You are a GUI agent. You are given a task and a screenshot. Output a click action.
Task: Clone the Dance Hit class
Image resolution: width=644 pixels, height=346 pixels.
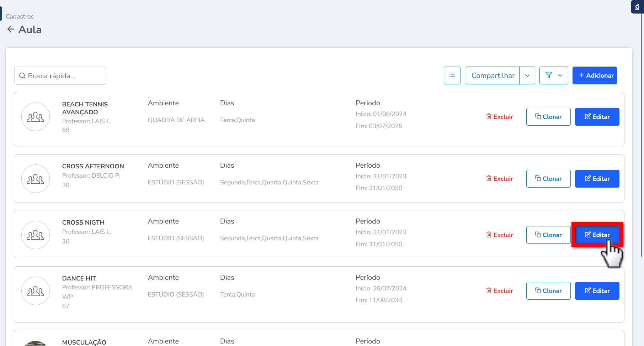548,291
